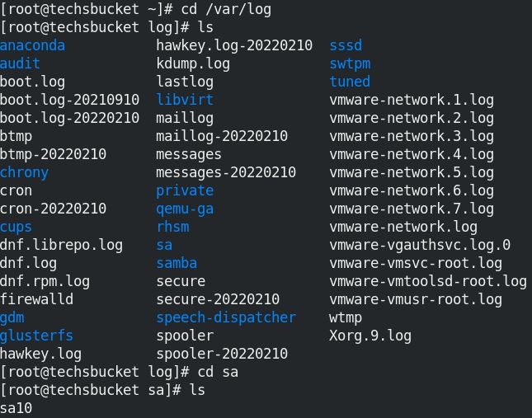The height and width of the screenshot is (418, 532).
Task: Click the sssd directory entry
Action: [346, 45]
